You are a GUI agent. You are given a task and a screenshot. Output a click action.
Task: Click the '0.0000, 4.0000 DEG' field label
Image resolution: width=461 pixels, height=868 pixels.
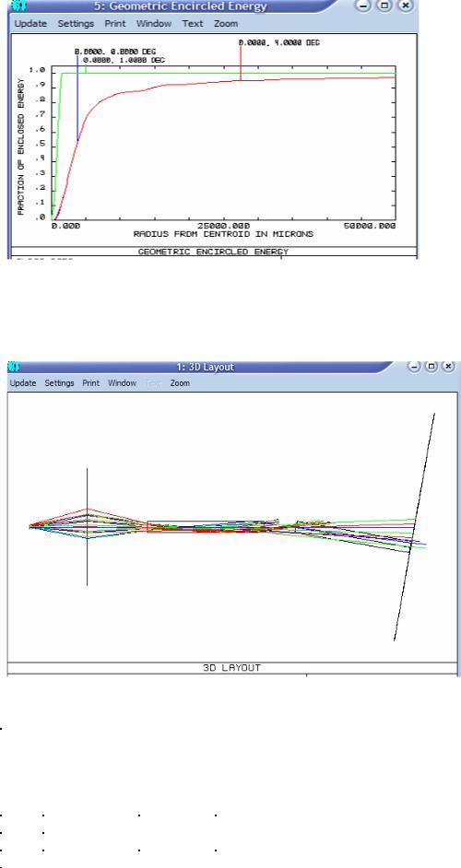pyautogui.click(x=278, y=42)
